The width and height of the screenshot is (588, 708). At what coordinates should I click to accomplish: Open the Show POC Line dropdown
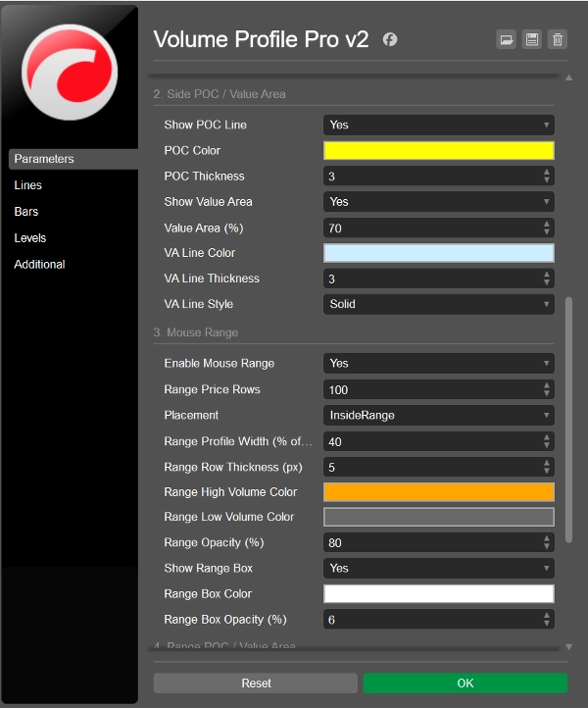pos(439,126)
